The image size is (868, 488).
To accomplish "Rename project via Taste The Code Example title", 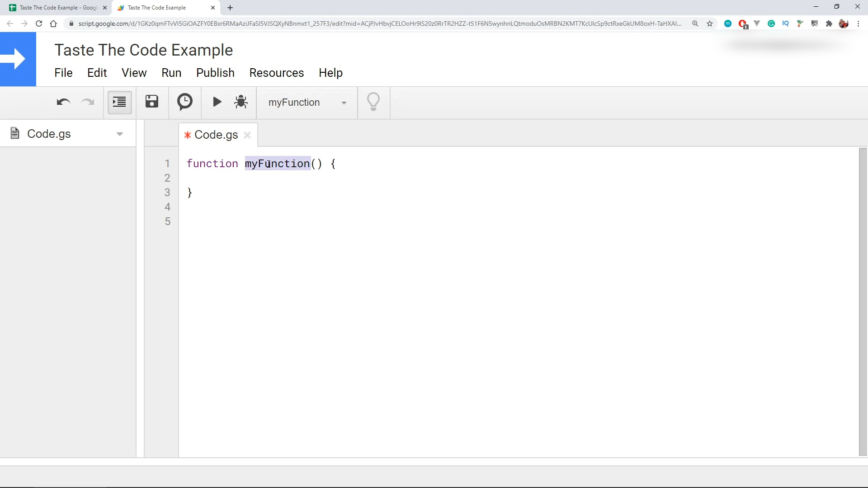I will (x=144, y=50).
